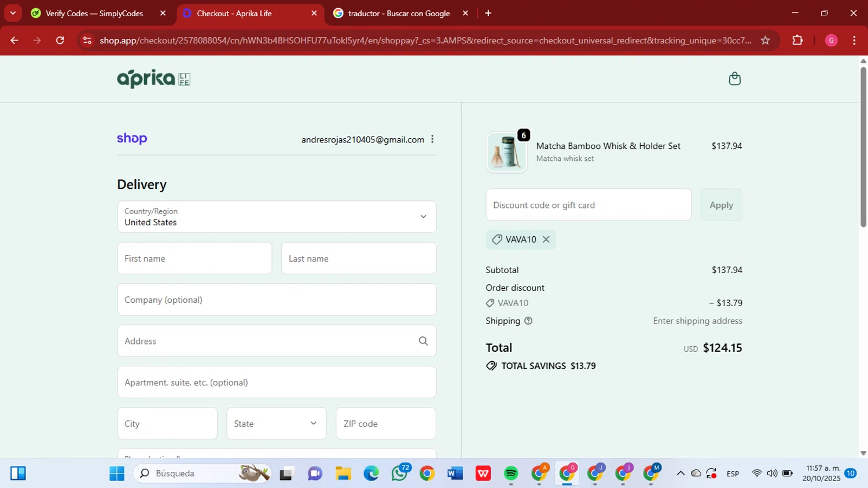Open File Explorer from the taskbar

pos(343,474)
